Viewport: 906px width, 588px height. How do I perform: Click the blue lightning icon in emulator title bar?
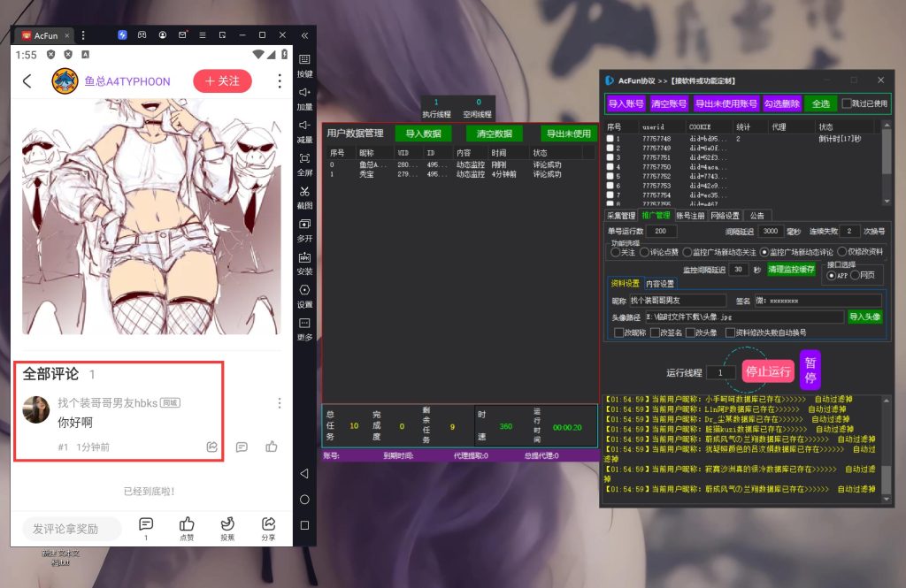(x=122, y=35)
